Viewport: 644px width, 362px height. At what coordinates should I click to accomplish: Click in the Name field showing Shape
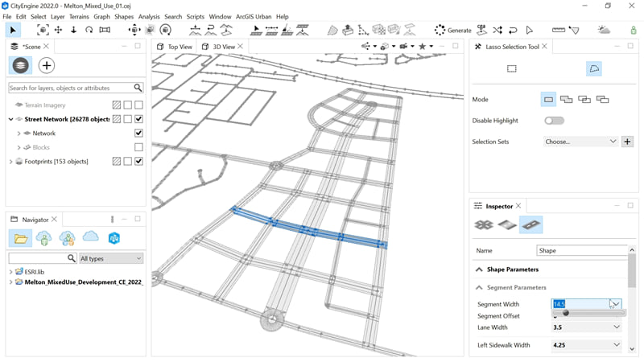(581, 250)
